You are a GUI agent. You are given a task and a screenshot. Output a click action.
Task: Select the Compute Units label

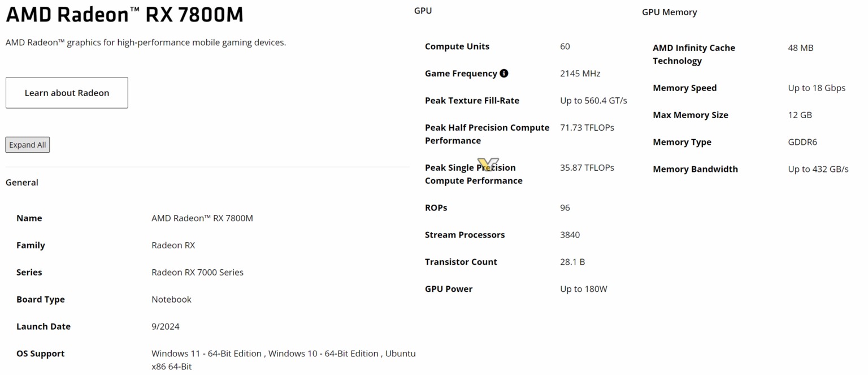click(x=457, y=46)
